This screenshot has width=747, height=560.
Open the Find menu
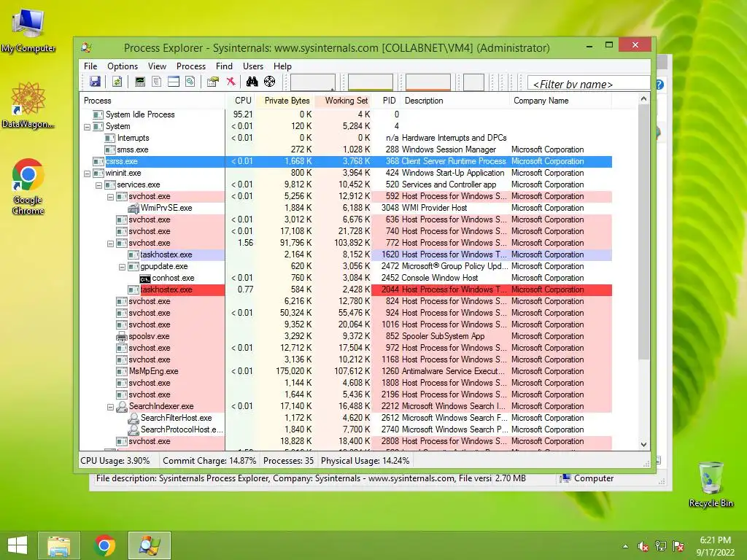[224, 66]
